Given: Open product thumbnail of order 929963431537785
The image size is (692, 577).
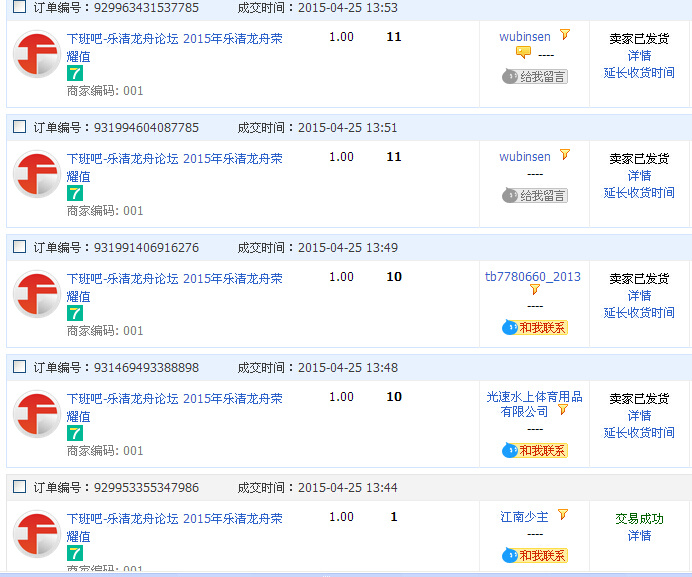Looking at the screenshot, I should (x=37, y=54).
